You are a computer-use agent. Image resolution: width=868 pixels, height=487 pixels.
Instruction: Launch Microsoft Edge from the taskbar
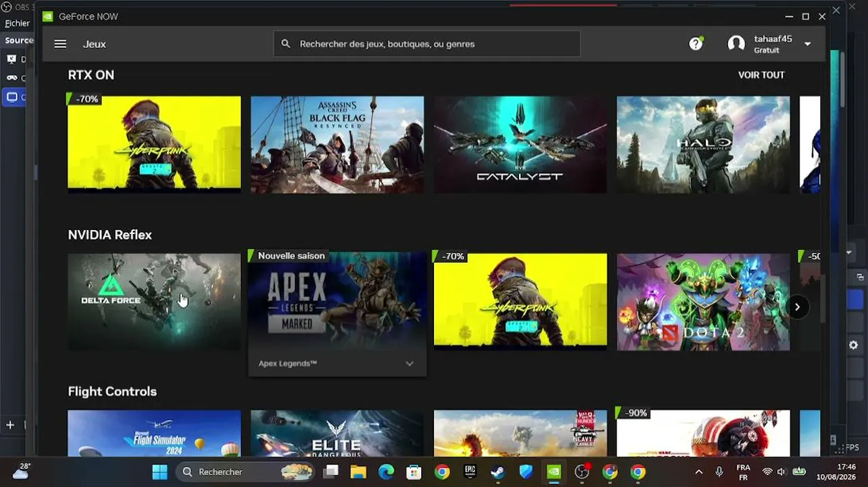tap(386, 472)
